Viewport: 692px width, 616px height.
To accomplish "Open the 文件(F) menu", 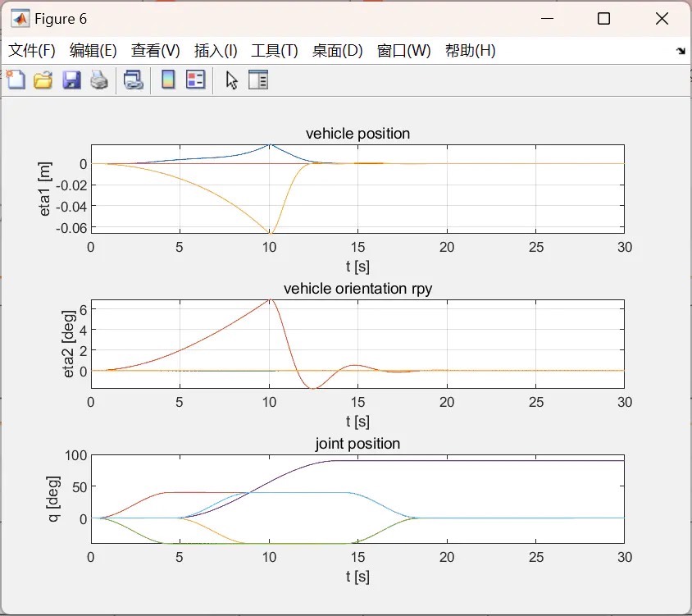I will (x=32, y=50).
